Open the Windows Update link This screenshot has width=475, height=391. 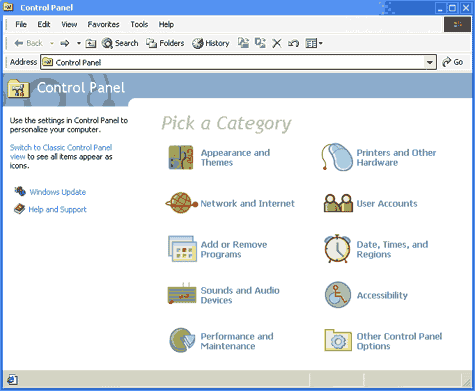[58, 192]
